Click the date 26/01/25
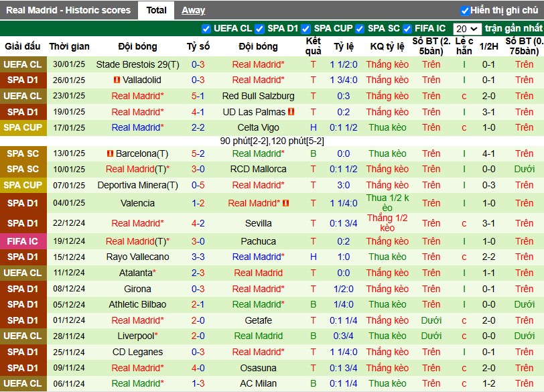Viewport: 544px width, 392px height. tap(69, 80)
